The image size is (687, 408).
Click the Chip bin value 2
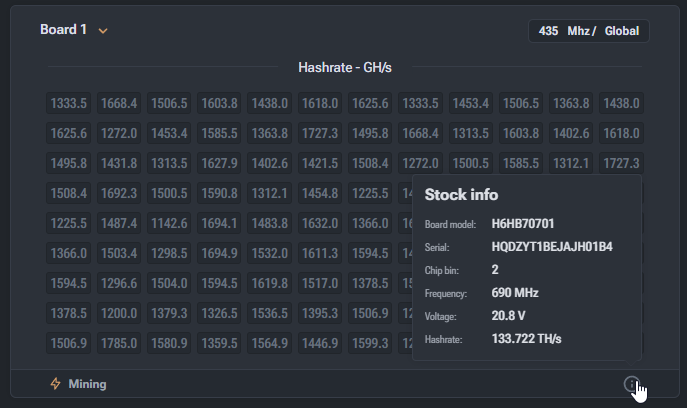pos(495,270)
